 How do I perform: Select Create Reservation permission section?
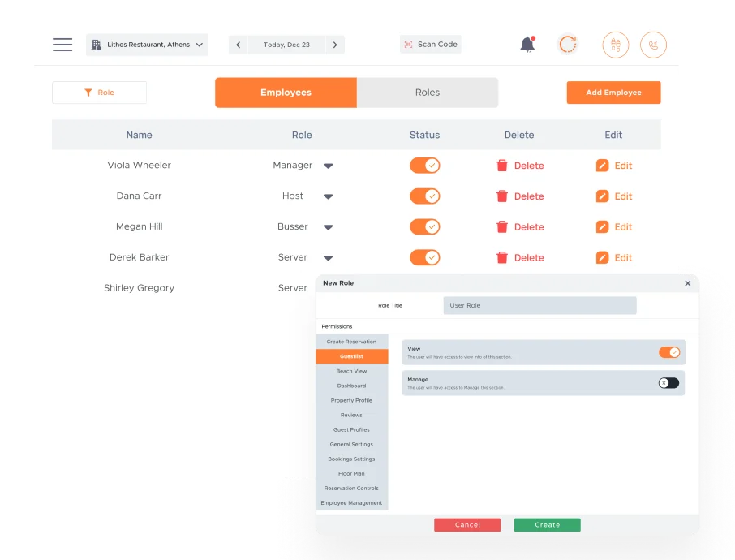[x=352, y=342]
